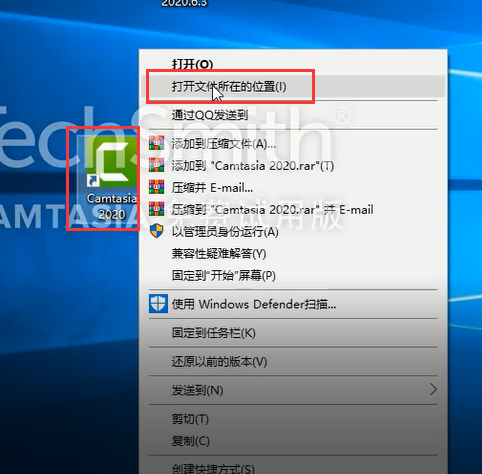Click the WinRAR icon beside 压缩并 E-mail

(x=156, y=187)
